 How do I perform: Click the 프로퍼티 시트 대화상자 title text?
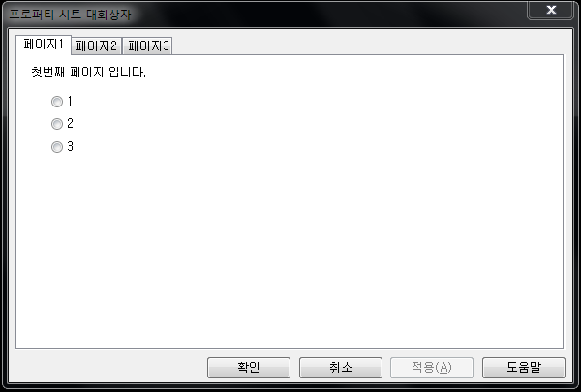[x=70, y=15]
